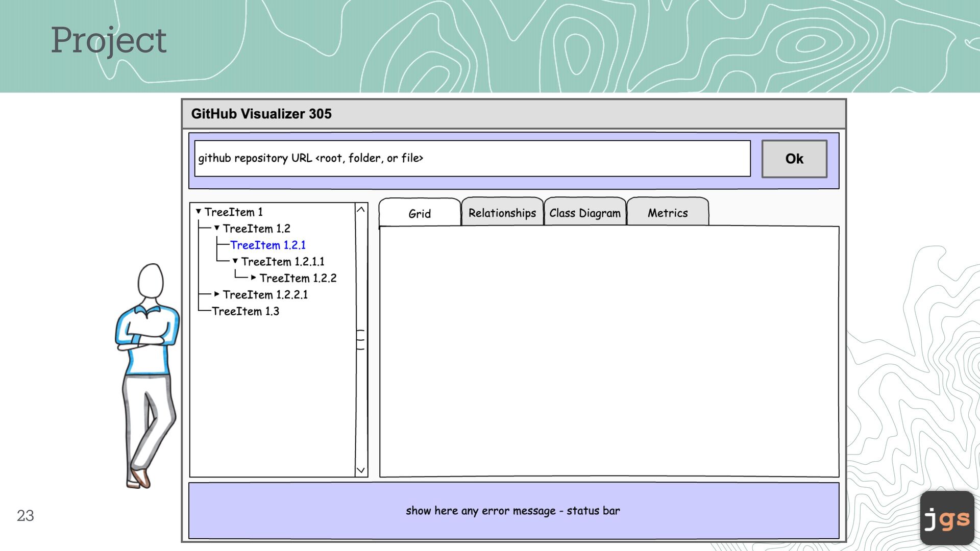Expand TreeItem 1.2.2.1 triangle
The width and height of the screenshot is (980, 551).
point(217,294)
